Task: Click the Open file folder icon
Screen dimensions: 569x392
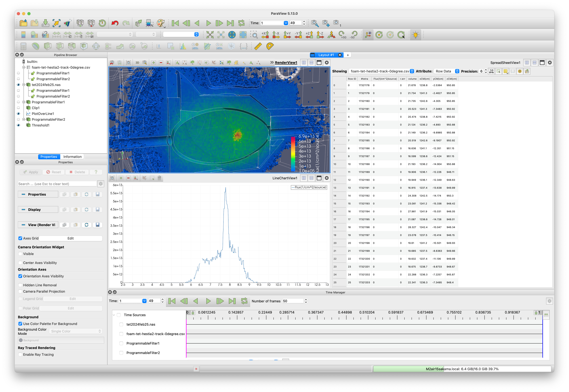Action: [23, 23]
